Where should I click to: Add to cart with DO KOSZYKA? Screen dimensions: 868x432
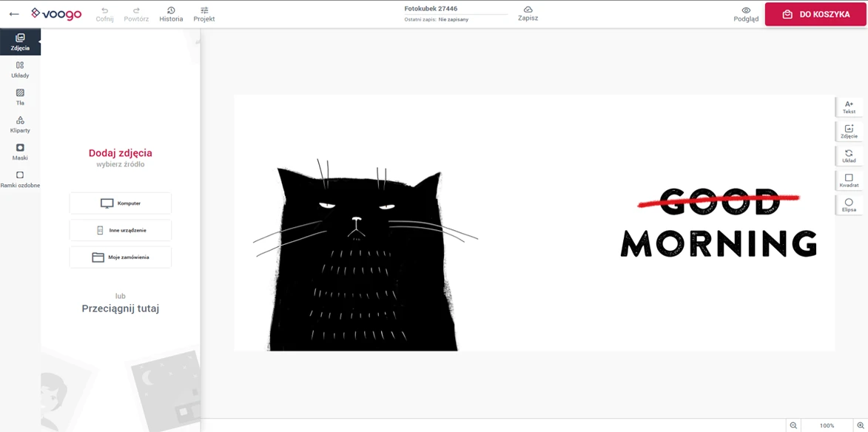(x=815, y=14)
